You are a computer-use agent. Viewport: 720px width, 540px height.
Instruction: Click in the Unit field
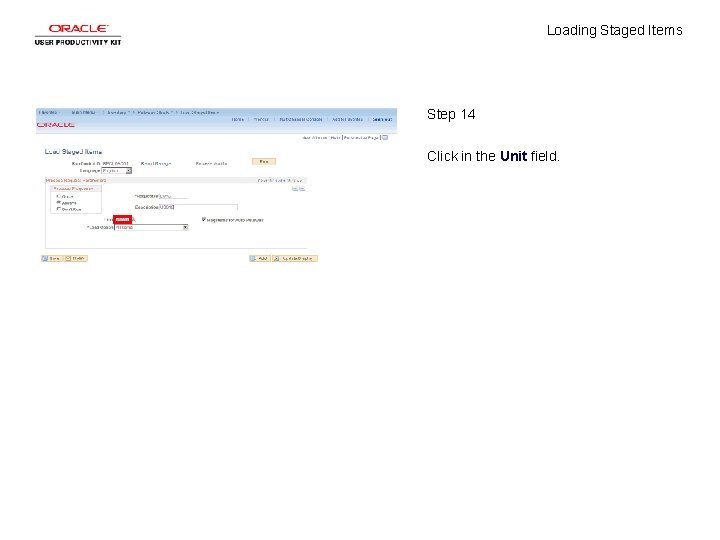click(123, 219)
